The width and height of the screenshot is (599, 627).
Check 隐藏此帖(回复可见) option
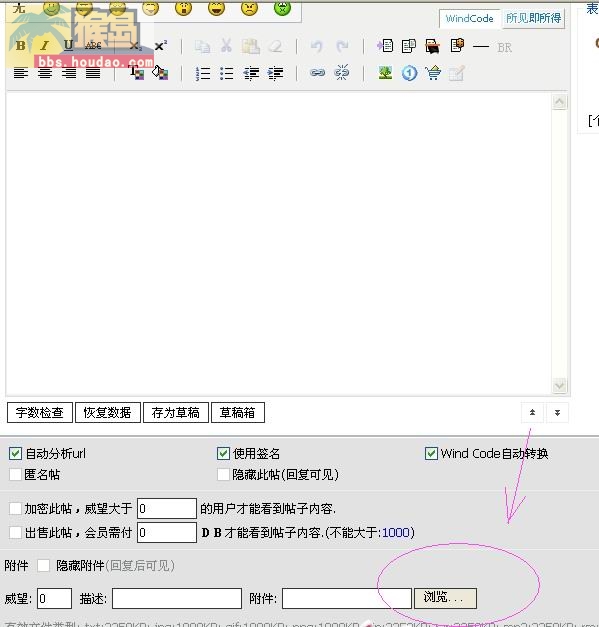click(x=223, y=475)
